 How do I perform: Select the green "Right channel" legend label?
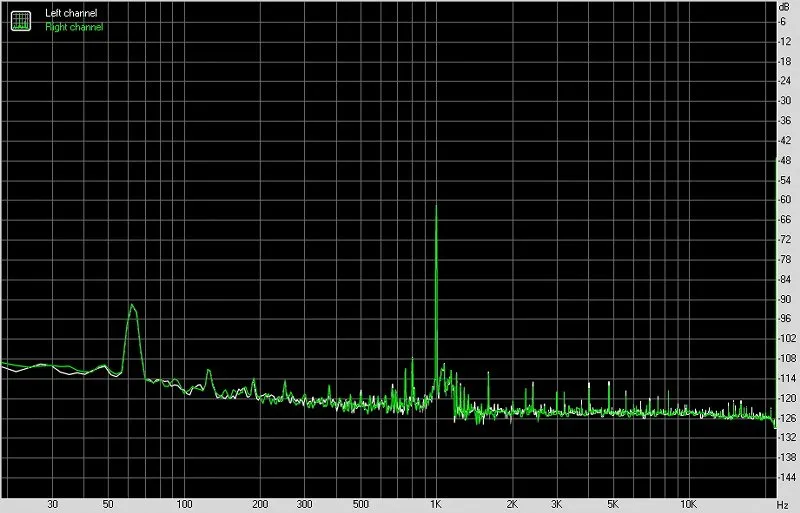(x=74, y=27)
